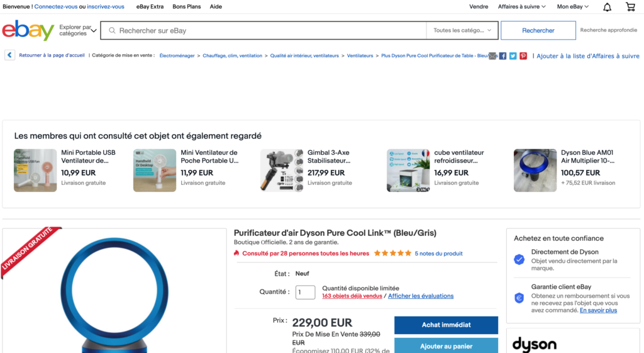Click 163 objets déjà vendus link
This screenshot has height=353, width=644.
point(352,296)
